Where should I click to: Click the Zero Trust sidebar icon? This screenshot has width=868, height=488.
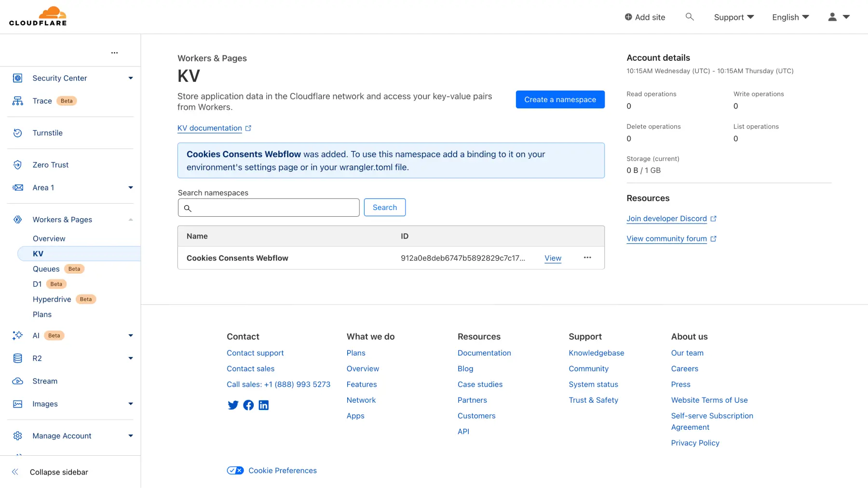tap(18, 165)
